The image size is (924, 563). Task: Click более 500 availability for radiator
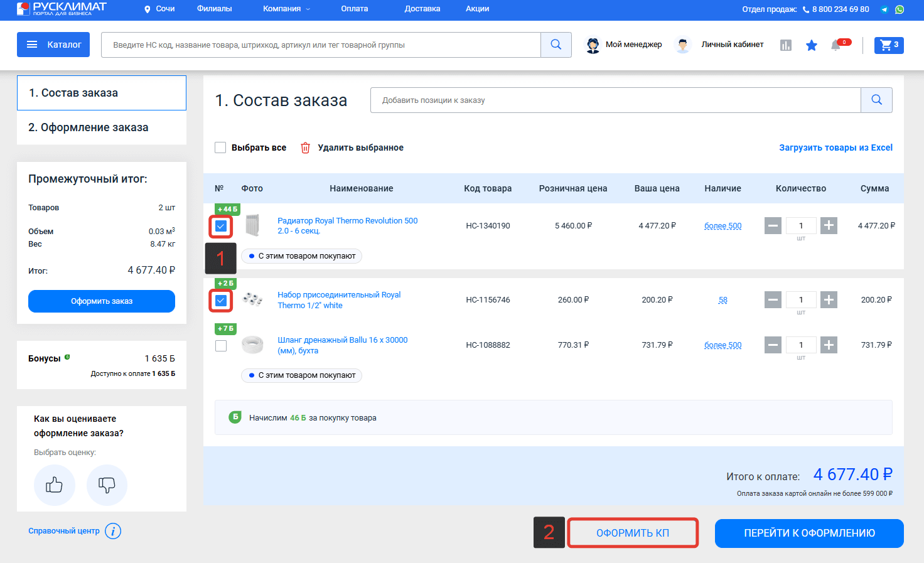coord(723,226)
